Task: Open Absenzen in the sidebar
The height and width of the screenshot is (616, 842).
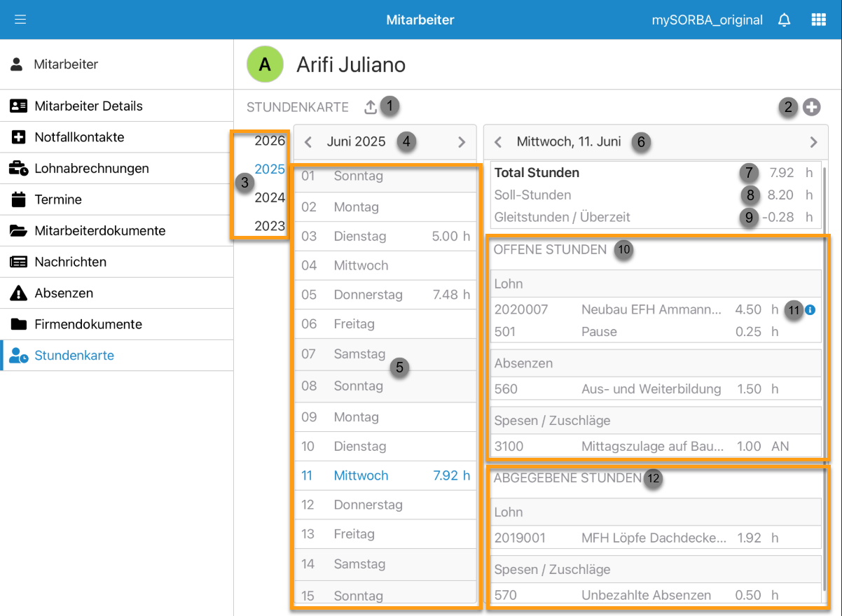Action: click(64, 293)
